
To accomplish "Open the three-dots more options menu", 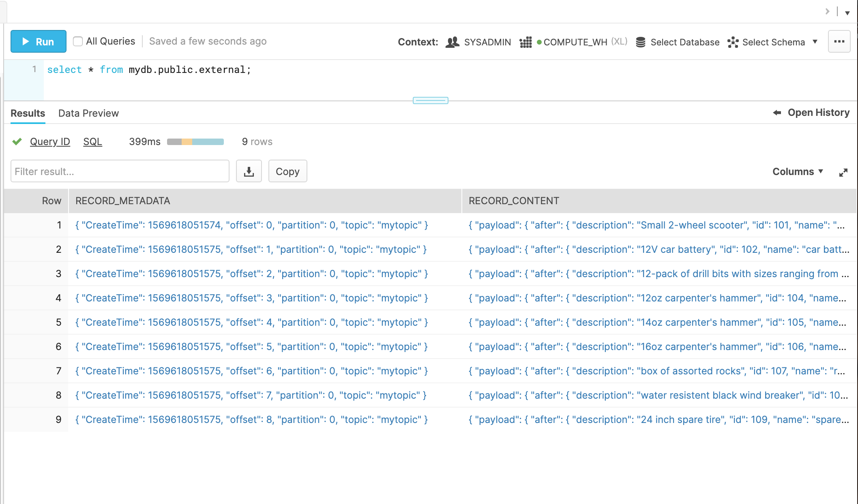I will click(x=839, y=41).
